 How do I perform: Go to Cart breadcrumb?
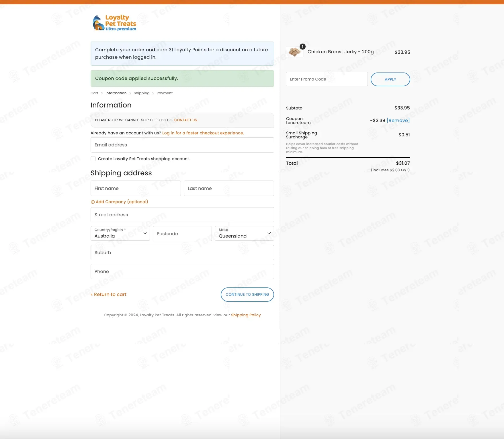click(x=94, y=93)
